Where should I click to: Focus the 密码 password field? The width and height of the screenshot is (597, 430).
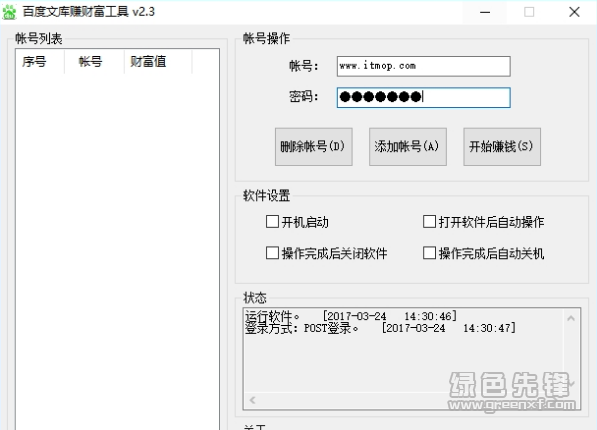pos(423,98)
